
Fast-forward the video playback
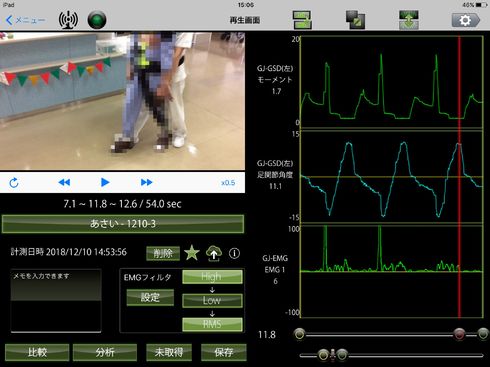pos(146,182)
